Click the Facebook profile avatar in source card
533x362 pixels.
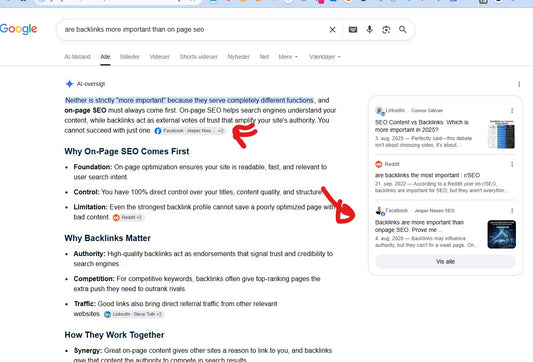point(379,211)
